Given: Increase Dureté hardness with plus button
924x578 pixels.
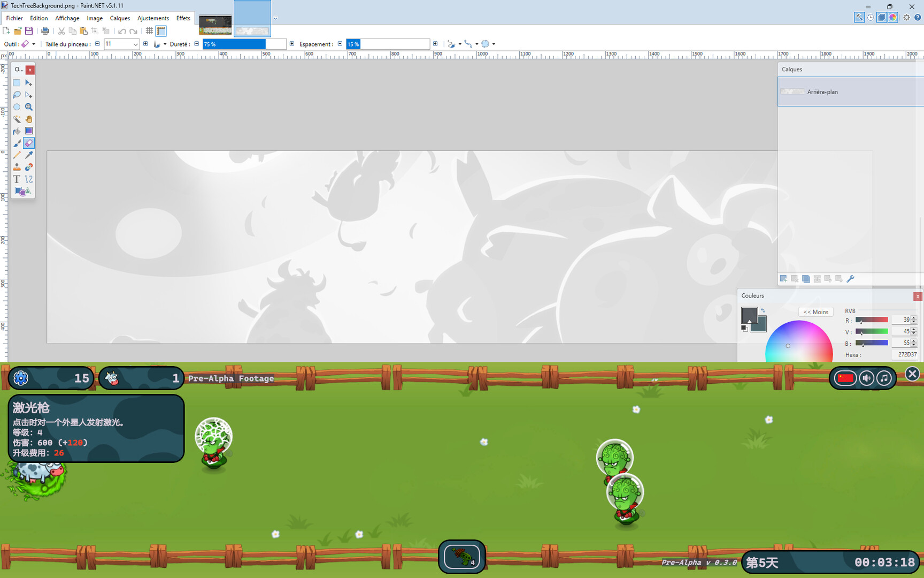Looking at the screenshot, I should (x=292, y=44).
